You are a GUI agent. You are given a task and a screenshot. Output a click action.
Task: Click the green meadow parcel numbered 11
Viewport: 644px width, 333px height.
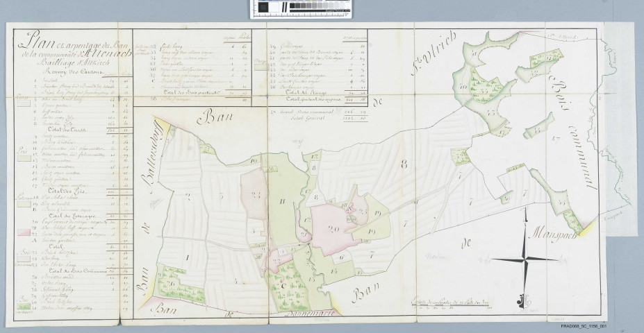tap(282, 200)
